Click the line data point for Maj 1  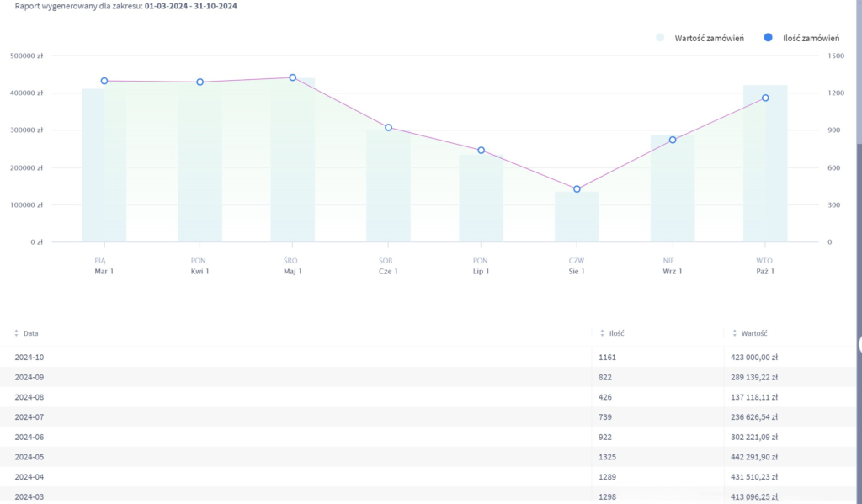(293, 77)
